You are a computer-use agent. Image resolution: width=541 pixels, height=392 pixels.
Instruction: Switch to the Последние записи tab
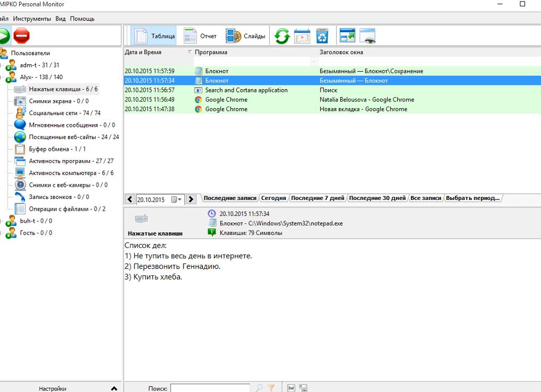230,198
